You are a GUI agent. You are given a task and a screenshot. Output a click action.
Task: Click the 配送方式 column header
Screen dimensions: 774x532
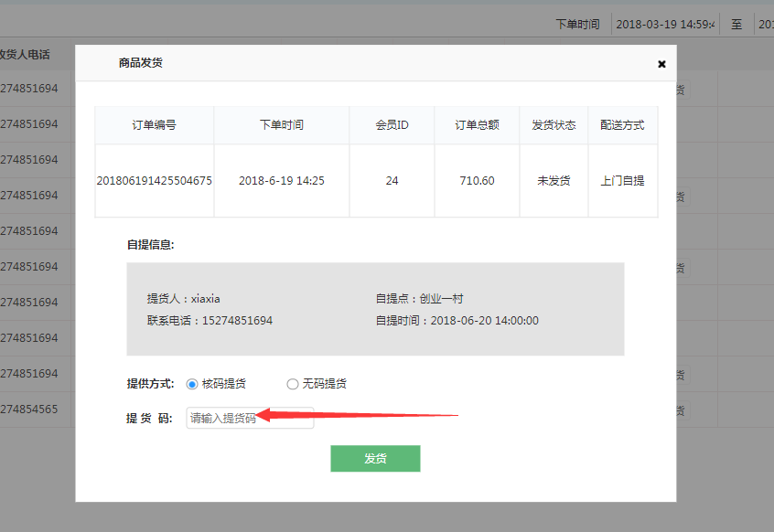(622, 125)
